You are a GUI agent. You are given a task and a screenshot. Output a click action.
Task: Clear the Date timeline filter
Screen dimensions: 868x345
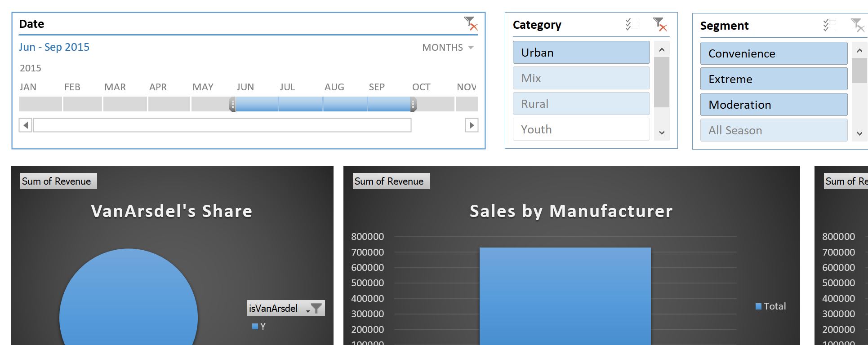click(471, 23)
